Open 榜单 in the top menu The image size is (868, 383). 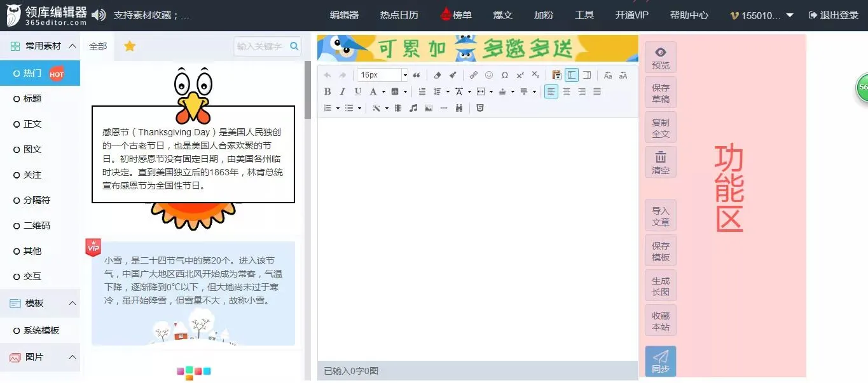456,15
